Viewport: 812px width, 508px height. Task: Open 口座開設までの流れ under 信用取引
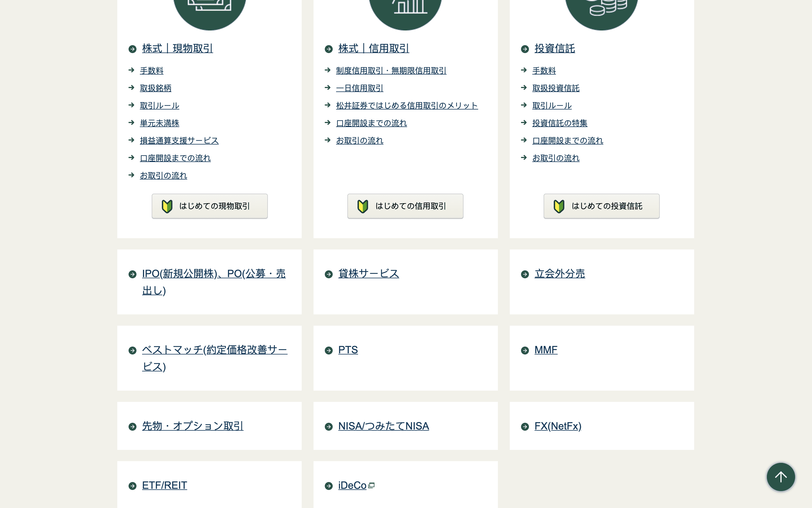[372, 123]
